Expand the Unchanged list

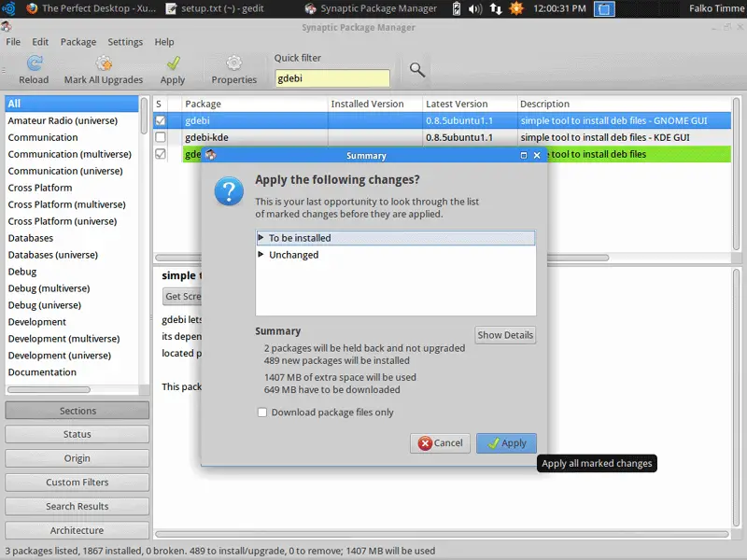[261, 254]
